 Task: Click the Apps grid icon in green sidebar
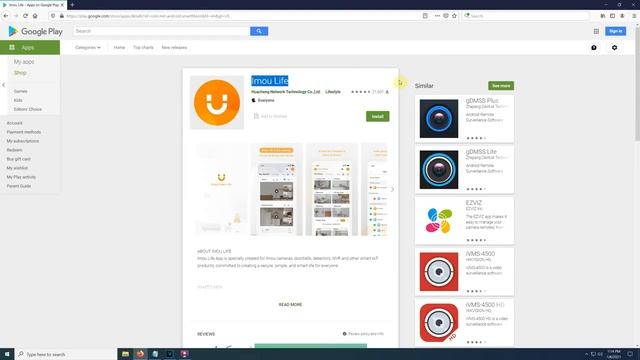(12, 48)
